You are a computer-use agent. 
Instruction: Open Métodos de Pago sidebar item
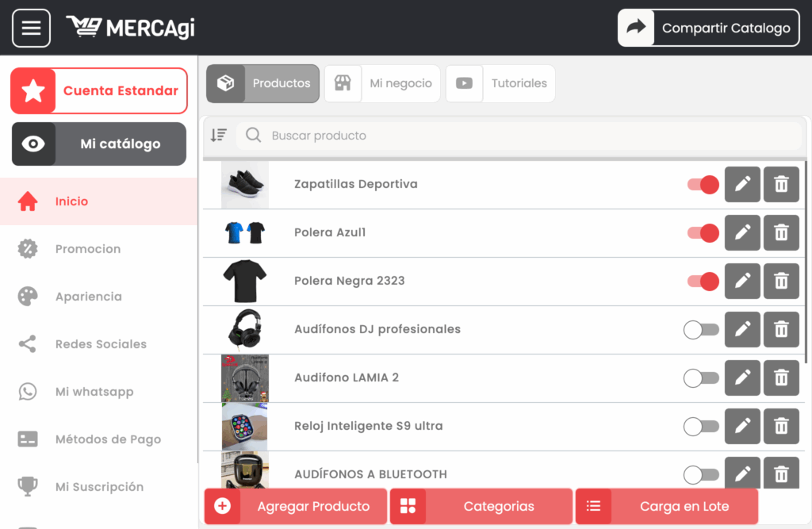pyautogui.click(x=108, y=439)
